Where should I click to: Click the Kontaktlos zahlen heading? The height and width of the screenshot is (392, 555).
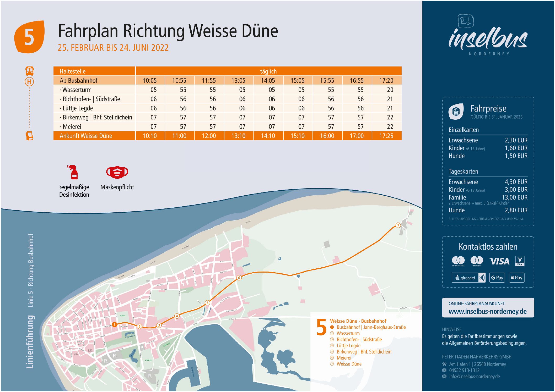[x=488, y=247]
